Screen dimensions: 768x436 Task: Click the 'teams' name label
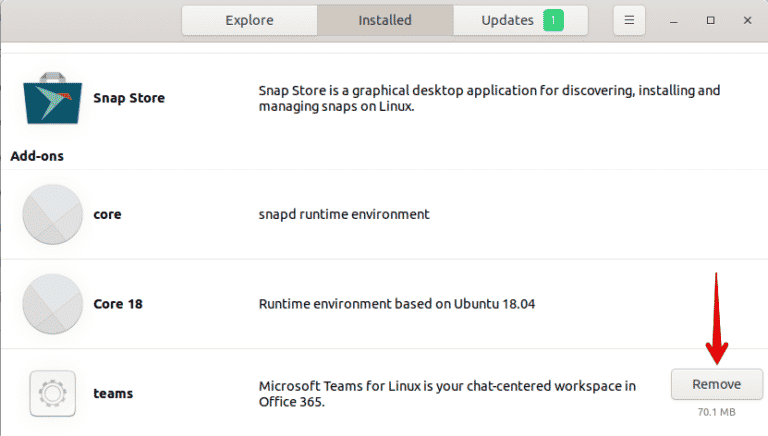[x=113, y=393]
